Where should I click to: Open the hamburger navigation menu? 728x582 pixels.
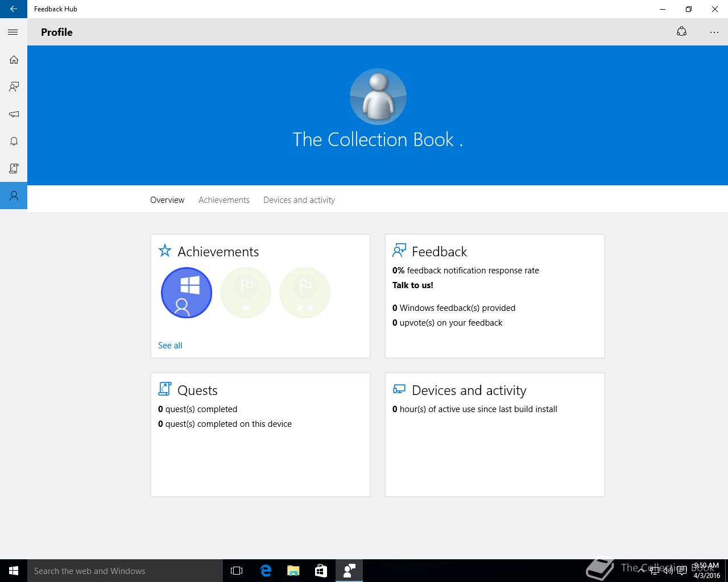point(13,32)
